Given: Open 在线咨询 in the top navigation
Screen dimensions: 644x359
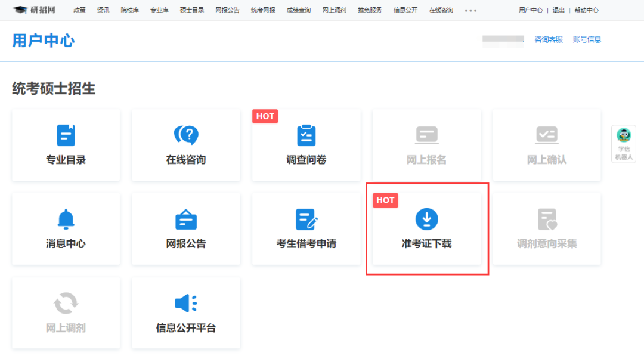Looking at the screenshot, I should [441, 10].
